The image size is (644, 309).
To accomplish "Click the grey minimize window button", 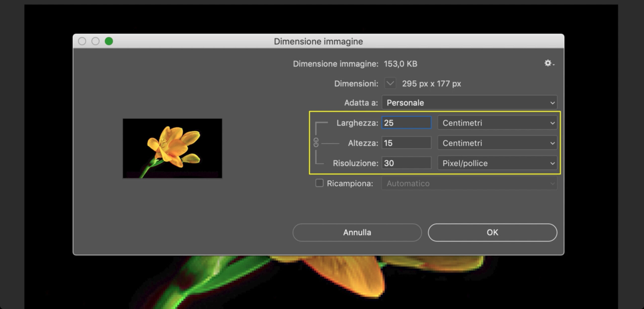I will pyautogui.click(x=95, y=41).
